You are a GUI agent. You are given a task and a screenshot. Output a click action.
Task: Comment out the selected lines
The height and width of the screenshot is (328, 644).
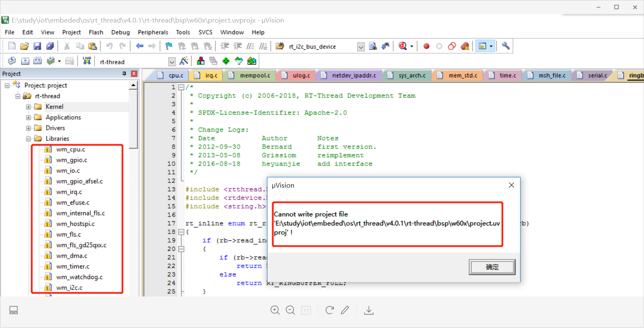[251, 46]
